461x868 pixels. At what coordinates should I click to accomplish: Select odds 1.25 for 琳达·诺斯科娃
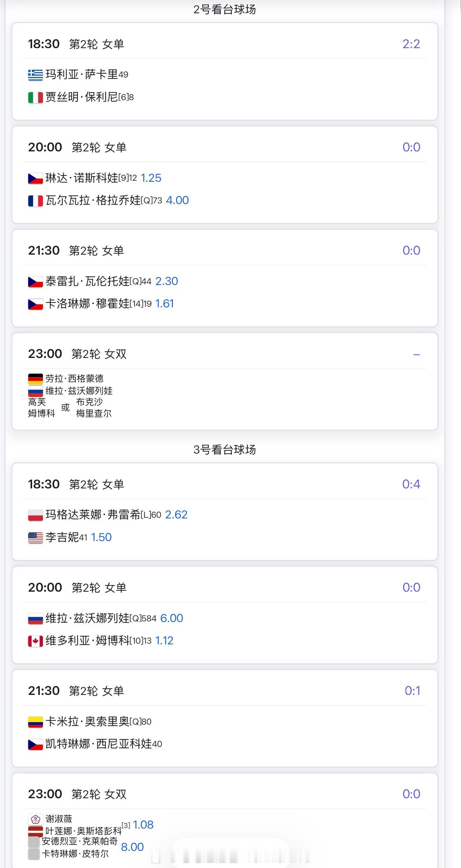point(151,178)
